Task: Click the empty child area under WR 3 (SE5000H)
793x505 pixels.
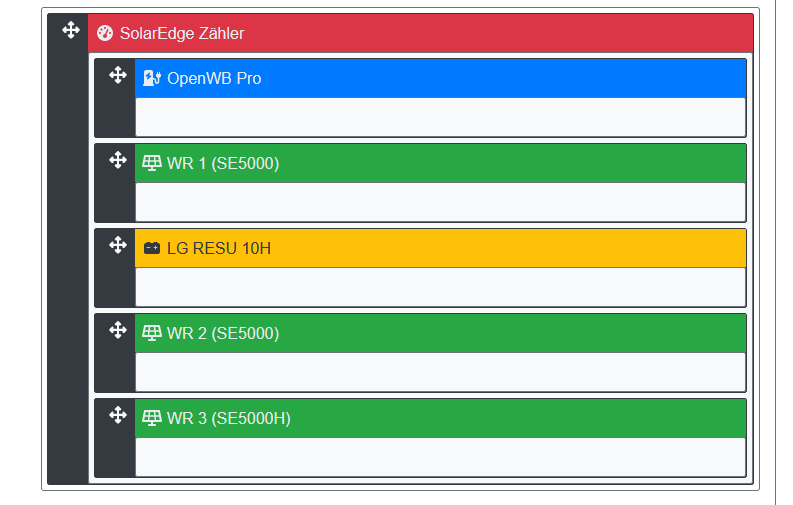Action: pyautogui.click(x=440, y=456)
